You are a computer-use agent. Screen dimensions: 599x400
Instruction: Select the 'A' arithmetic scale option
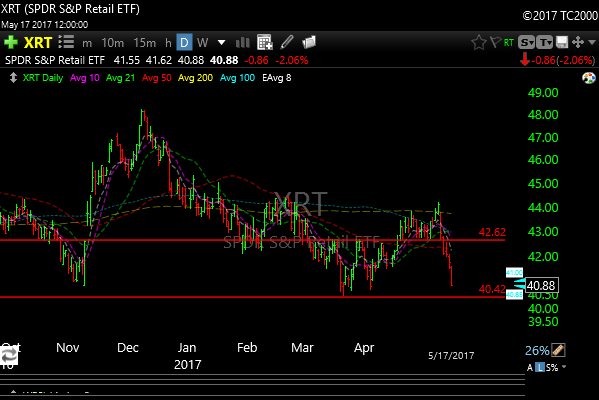point(529,368)
